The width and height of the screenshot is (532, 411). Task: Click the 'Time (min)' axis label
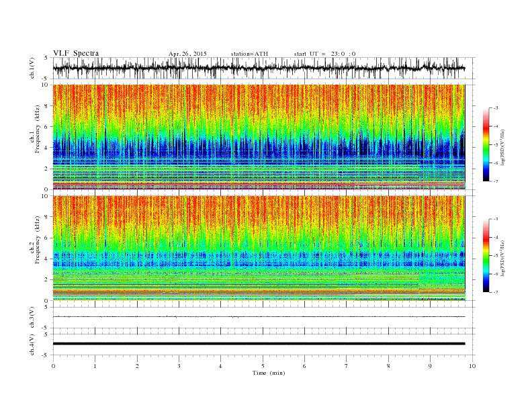point(269,373)
